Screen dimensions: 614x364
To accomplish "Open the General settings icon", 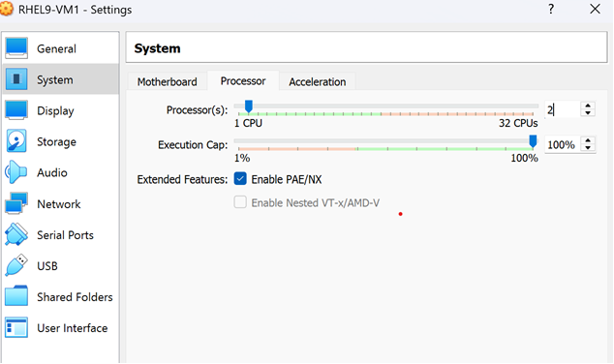I will 16,48.
